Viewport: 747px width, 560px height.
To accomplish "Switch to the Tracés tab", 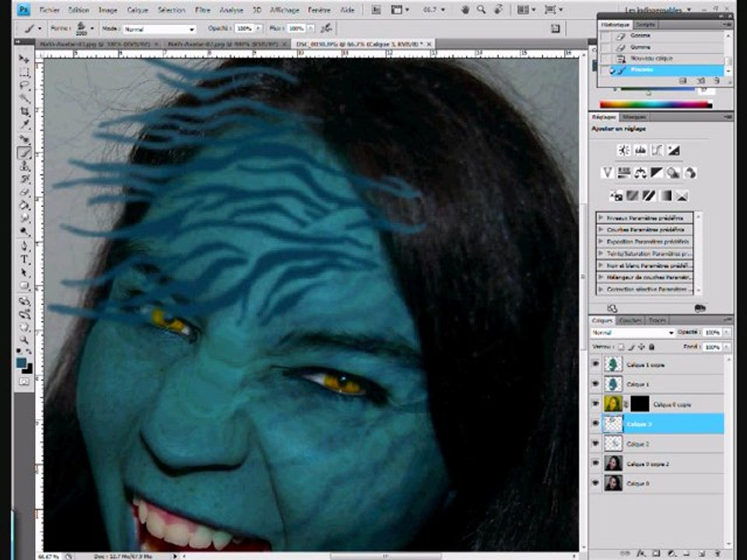I will [657, 320].
